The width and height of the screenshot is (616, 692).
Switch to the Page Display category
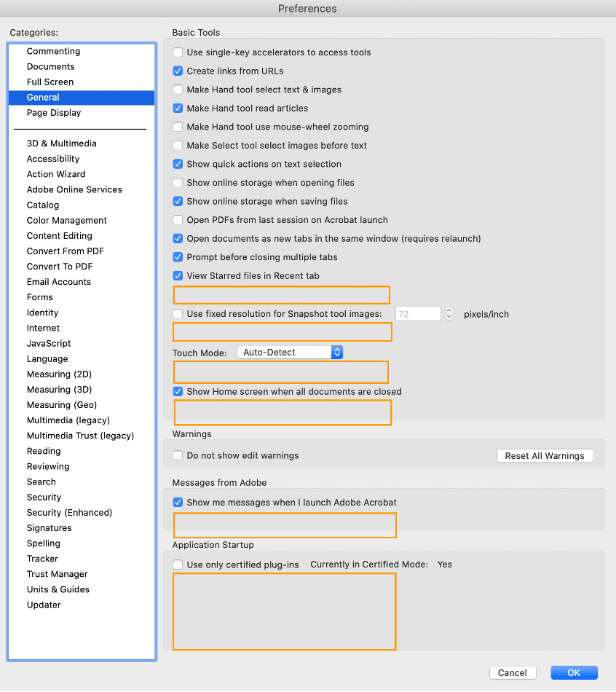tap(53, 113)
